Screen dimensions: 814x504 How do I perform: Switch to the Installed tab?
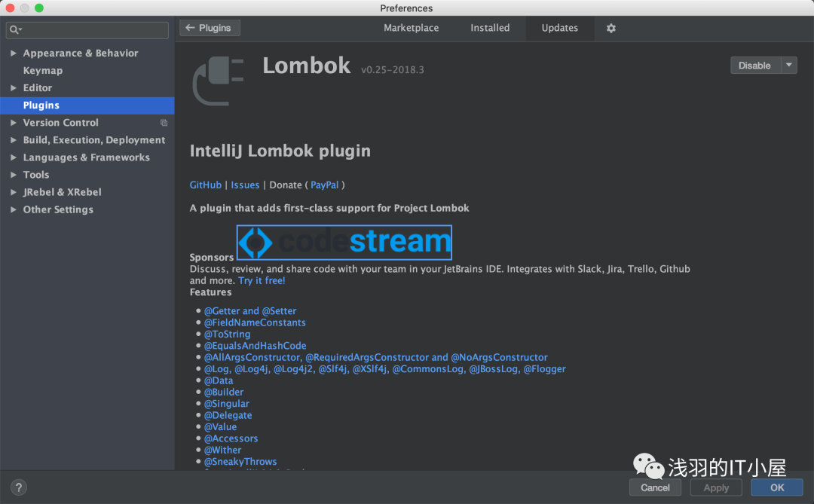click(x=490, y=28)
